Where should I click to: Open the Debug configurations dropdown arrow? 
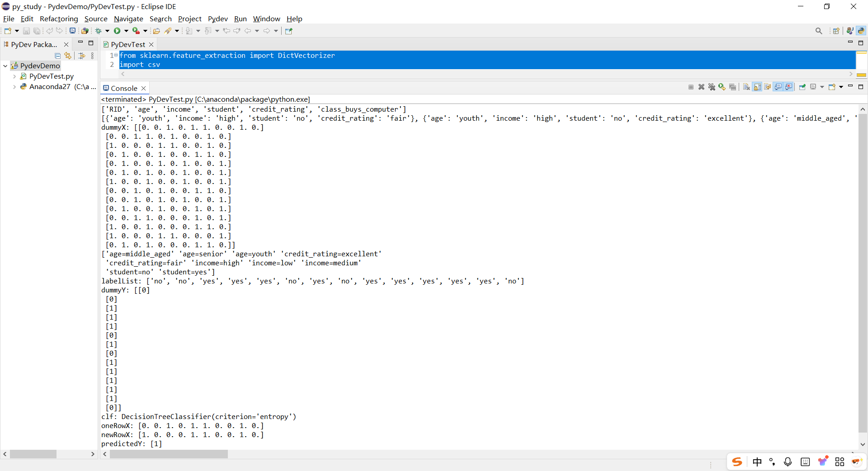click(108, 31)
